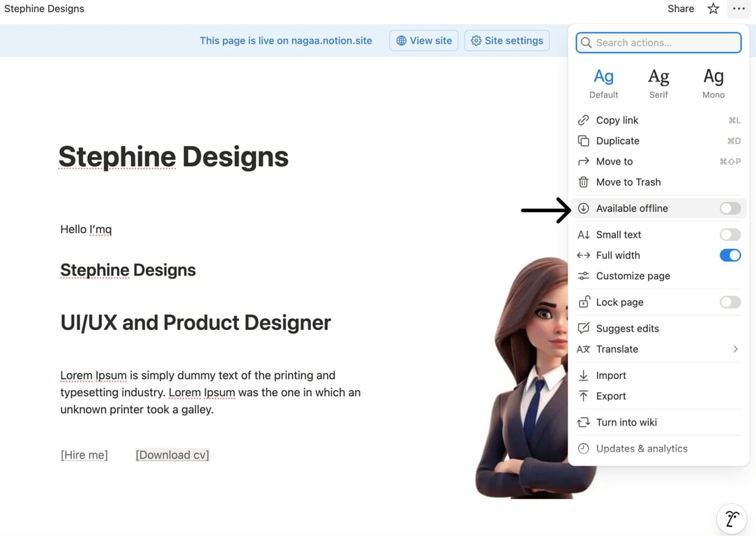Click the Updates & analytics clock icon
The height and width of the screenshot is (536, 756).
584,448
